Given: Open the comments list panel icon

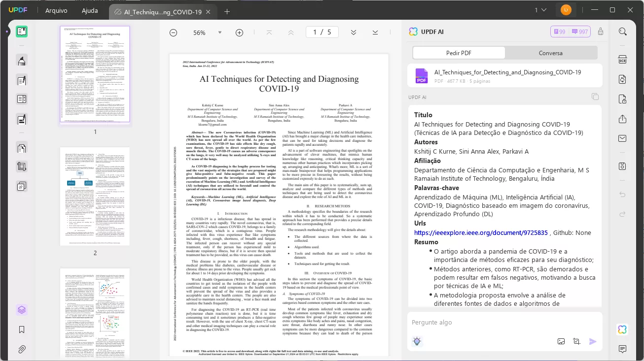Looking at the screenshot, I should (623, 349).
